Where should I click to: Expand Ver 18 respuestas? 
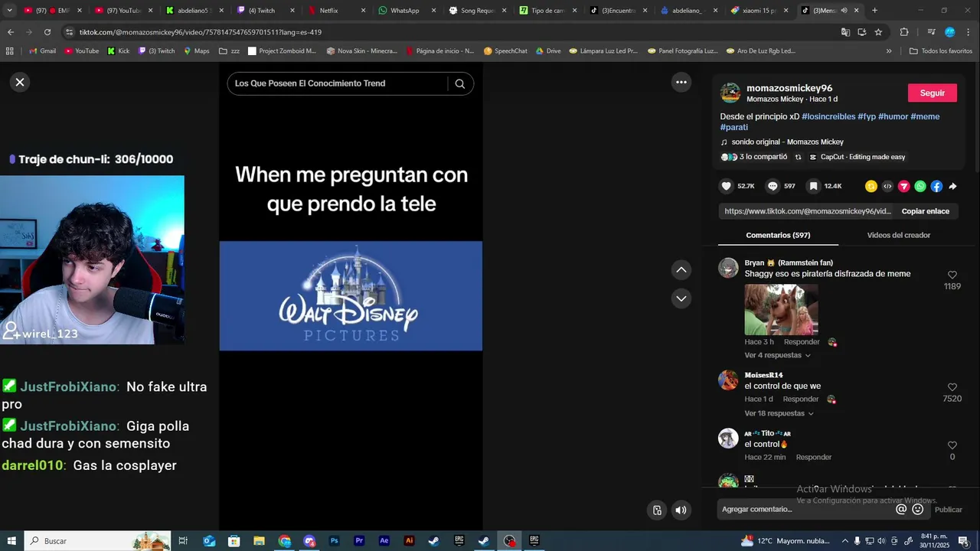point(779,413)
